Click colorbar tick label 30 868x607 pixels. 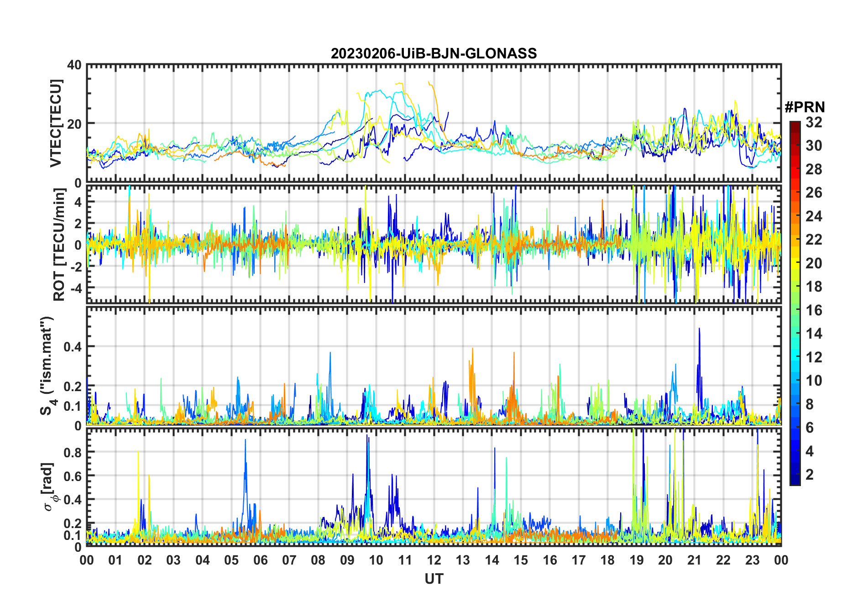pos(814,146)
